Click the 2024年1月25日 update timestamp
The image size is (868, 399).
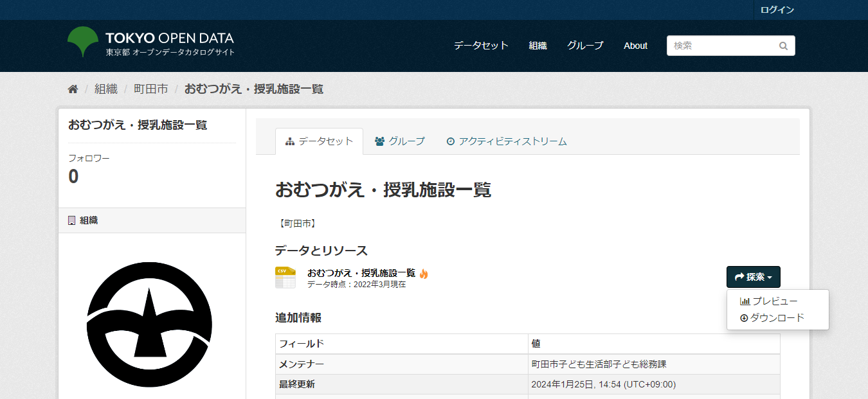pos(603,384)
